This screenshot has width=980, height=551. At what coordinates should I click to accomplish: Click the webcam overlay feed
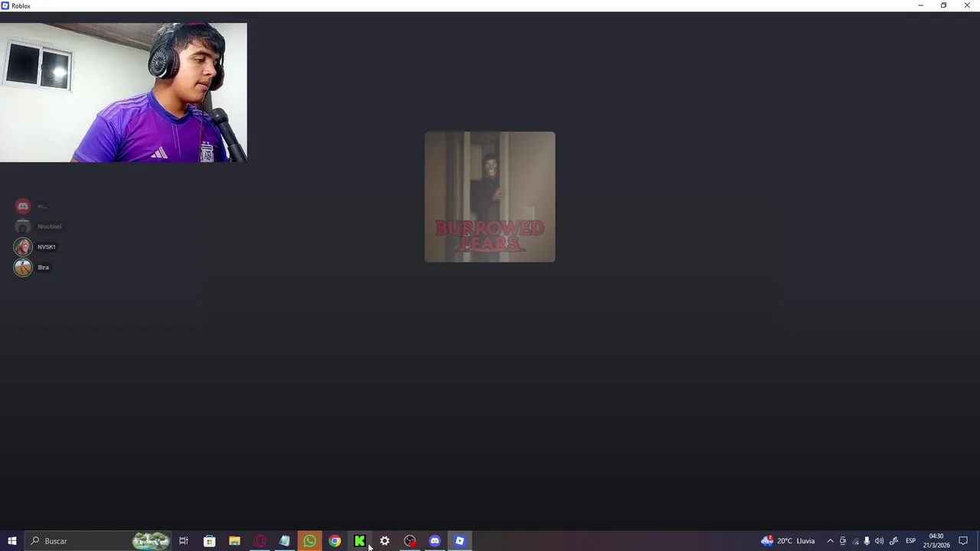tap(123, 93)
